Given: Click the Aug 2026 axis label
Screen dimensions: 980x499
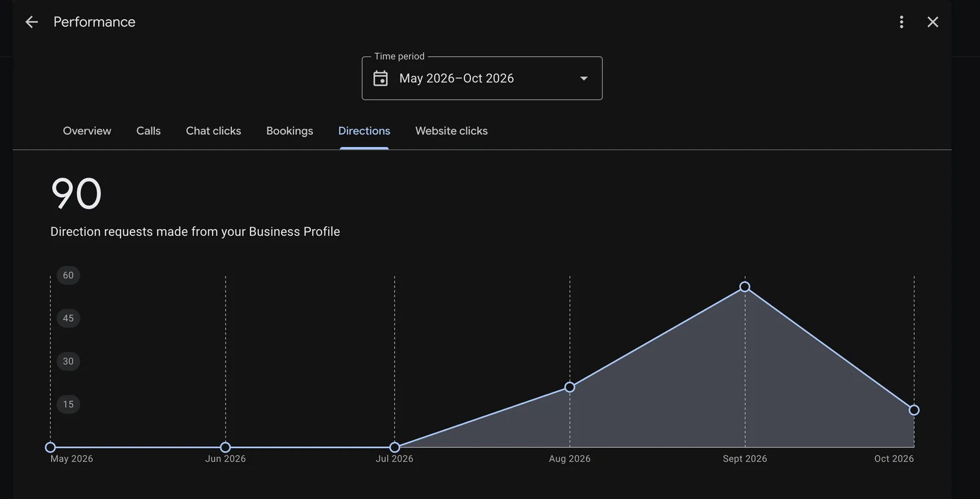Looking at the screenshot, I should pyautogui.click(x=570, y=459).
